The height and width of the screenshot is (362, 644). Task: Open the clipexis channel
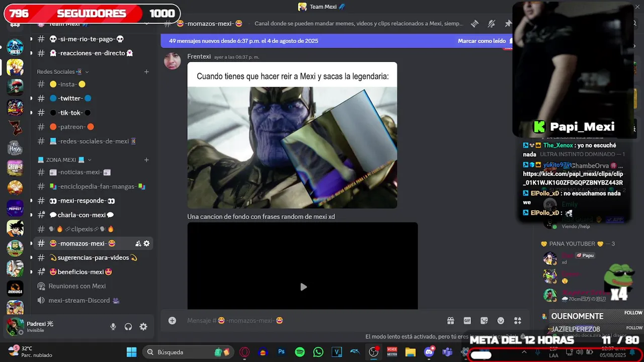click(93, 229)
